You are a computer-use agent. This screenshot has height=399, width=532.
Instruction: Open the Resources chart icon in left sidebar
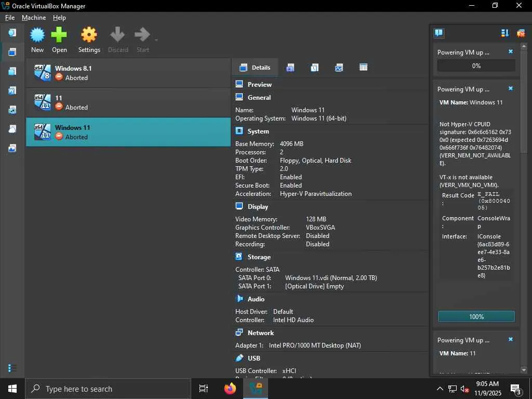[x=12, y=148]
